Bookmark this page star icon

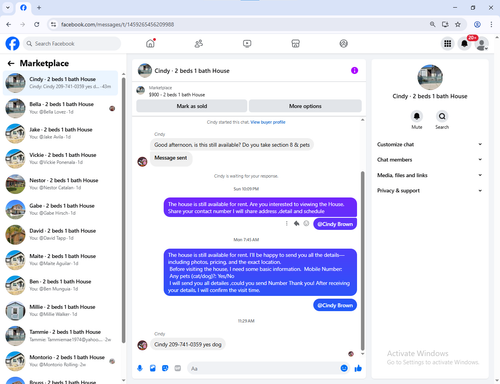click(x=458, y=24)
